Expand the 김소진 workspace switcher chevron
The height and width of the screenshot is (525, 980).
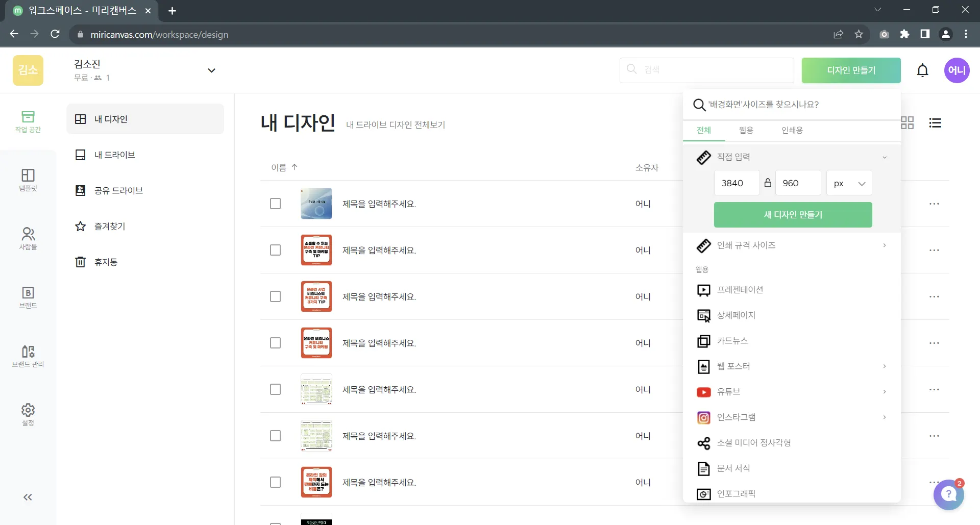click(x=211, y=70)
